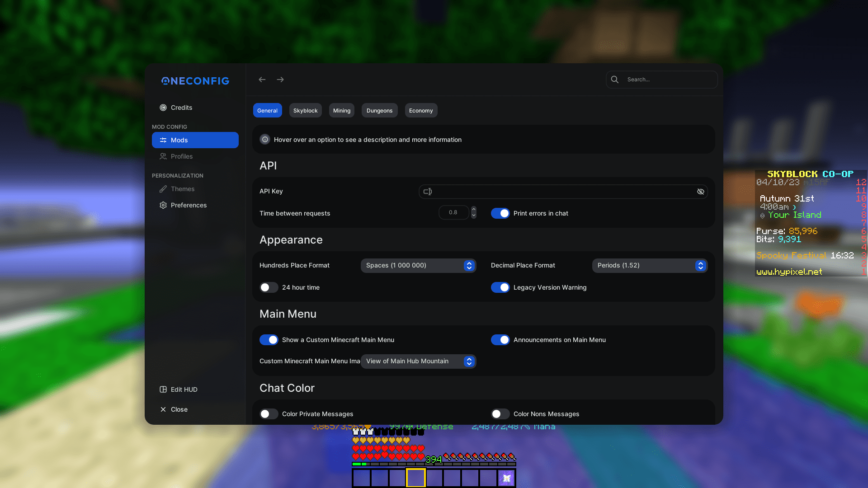Disable Print errors in chat
The height and width of the screenshot is (488, 868).
[x=500, y=213]
